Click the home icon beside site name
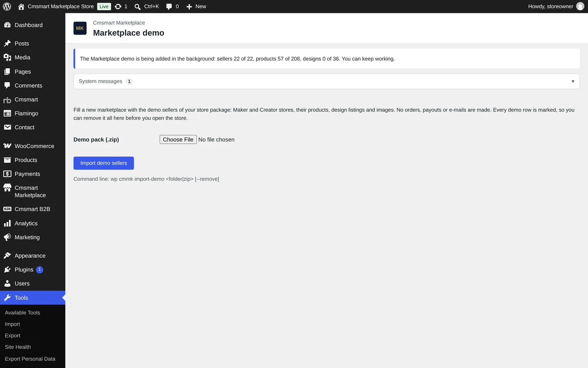 pyautogui.click(x=21, y=7)
